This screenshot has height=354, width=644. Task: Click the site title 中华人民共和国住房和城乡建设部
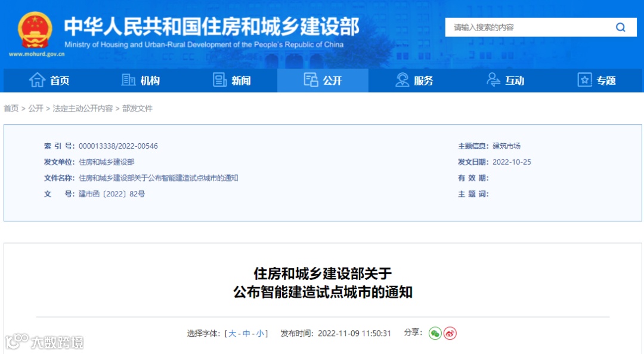pyautogui.click(x=212, y=26)
